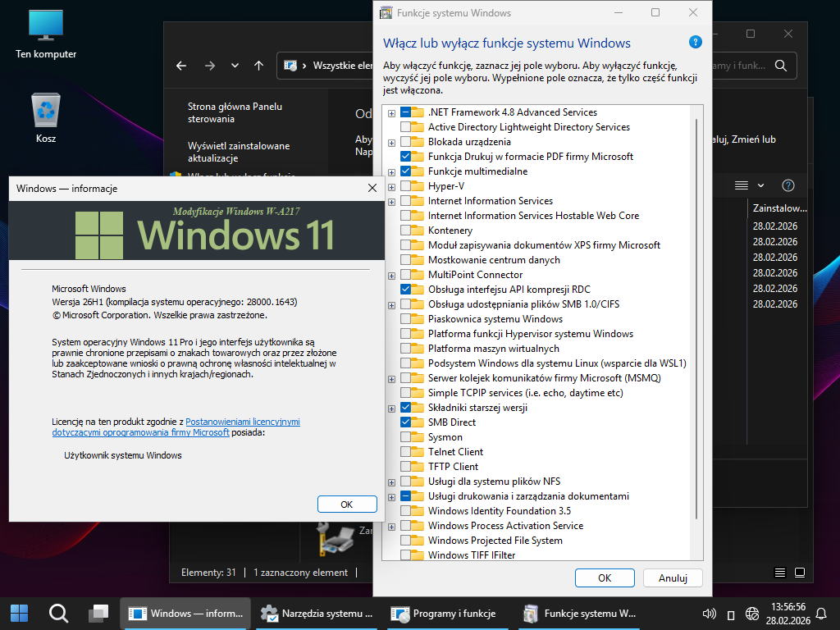
Task: Click the Windows Start button
Action: [x=19, y=613]
